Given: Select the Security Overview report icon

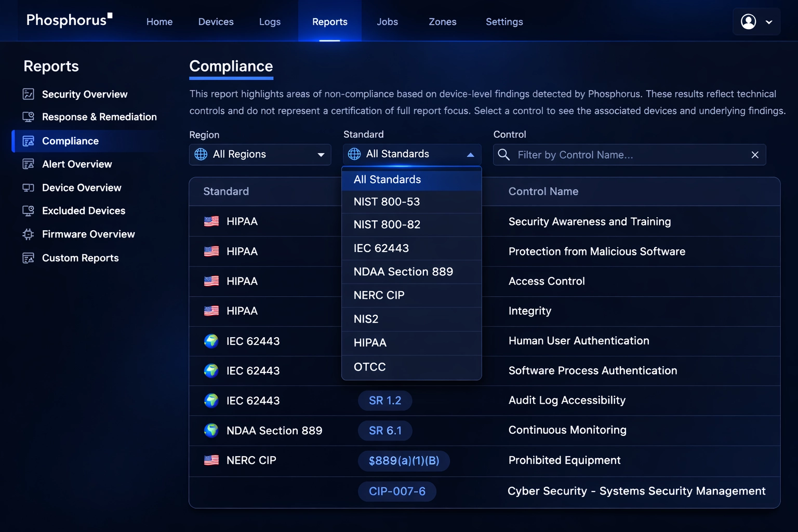Looking at the screenshot, I should (x=29, y=94).
